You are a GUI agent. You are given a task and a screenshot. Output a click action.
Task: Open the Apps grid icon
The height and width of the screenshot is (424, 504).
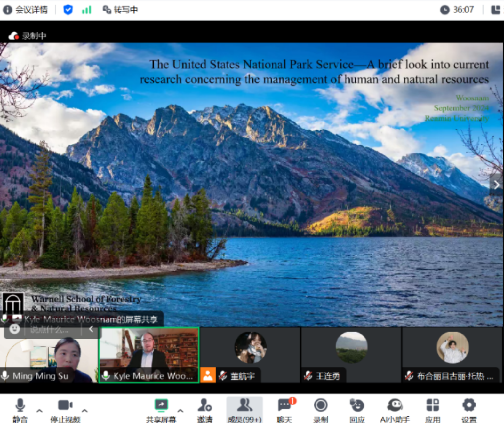click(x=433, y=405)
